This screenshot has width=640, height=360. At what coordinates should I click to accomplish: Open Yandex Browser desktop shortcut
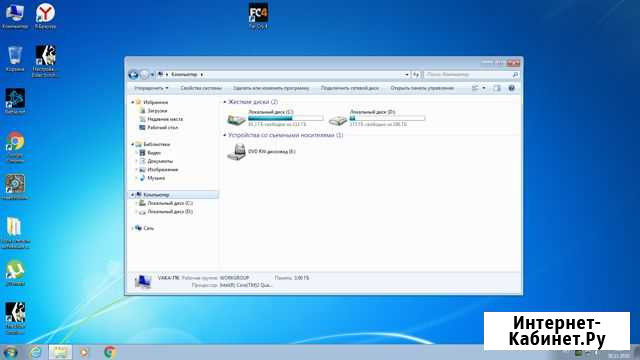tap(45, 16)
